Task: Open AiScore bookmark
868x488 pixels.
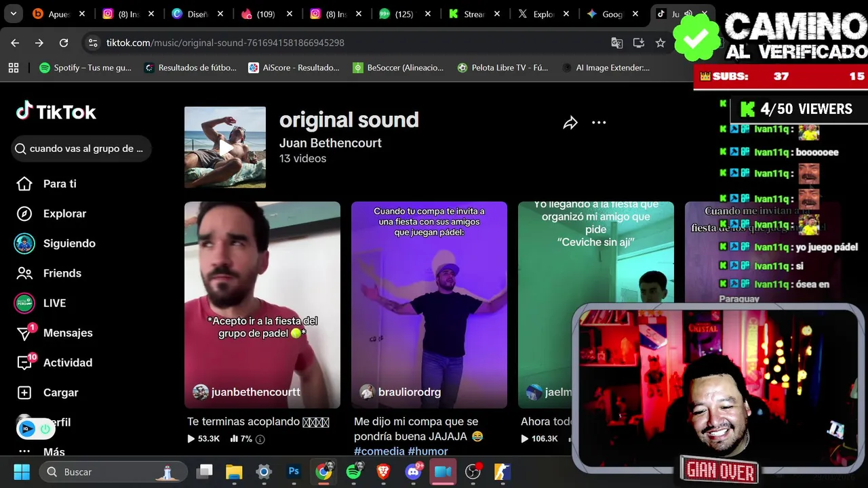Action: [x=294, y=67]
